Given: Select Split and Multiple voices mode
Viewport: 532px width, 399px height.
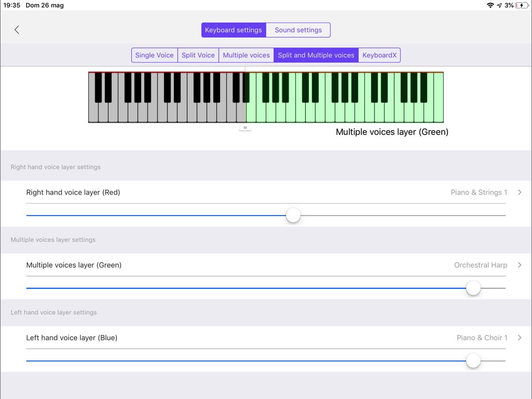Looking at the screenshot, I should point(316,55).
